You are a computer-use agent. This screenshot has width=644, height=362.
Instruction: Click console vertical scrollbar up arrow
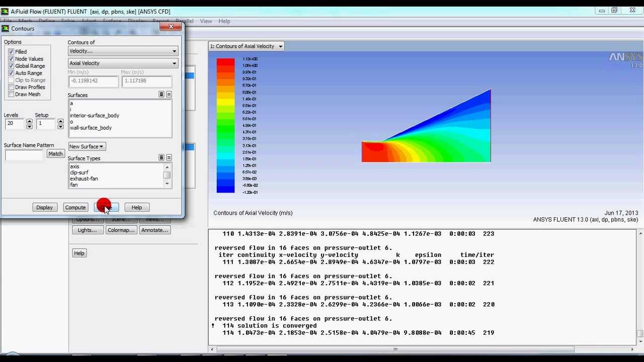tap(640, 233)
